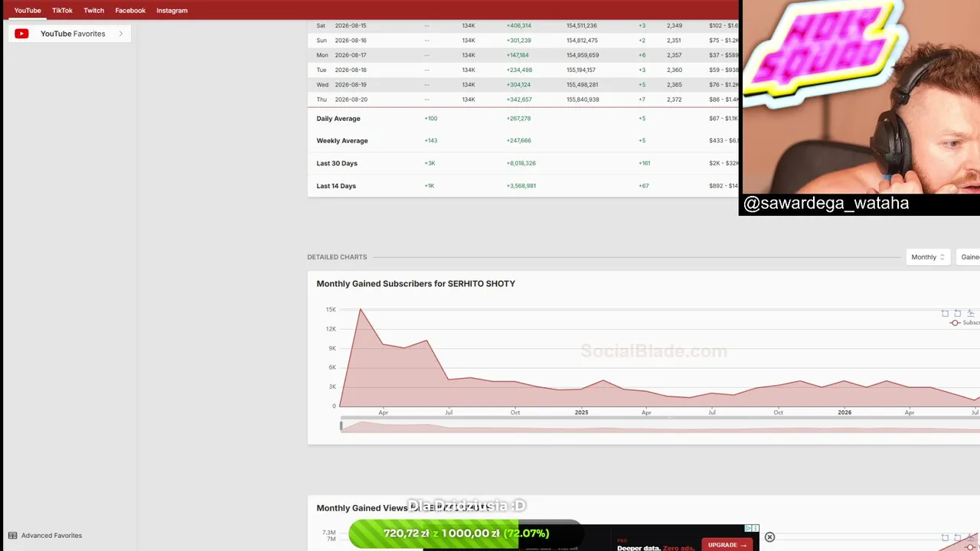The width and height of the screenshot is (980, 551).
Task: Click the date 2026-08-20 in the table
Action: point(351,99)
